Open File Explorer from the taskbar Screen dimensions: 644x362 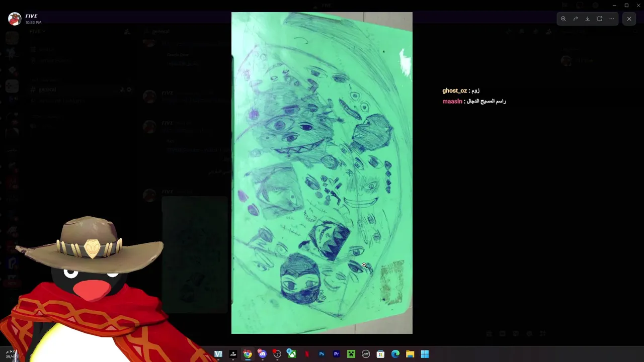410,354
